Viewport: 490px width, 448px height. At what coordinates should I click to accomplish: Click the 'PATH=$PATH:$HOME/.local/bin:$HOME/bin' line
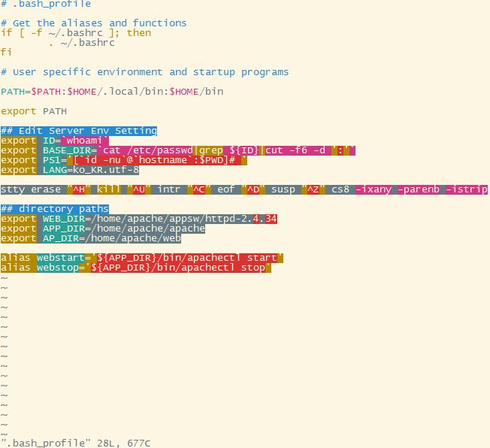click(x=112, y=92)
